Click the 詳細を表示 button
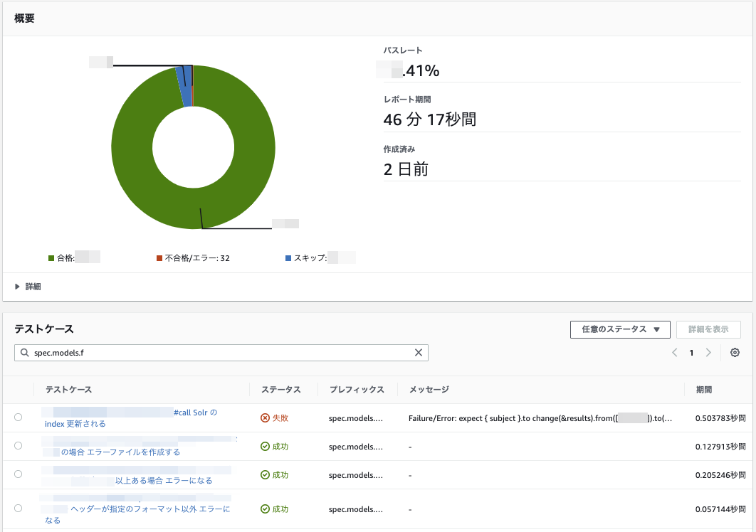The width and height of the screenshot is (756, 532). coord(708,329)
